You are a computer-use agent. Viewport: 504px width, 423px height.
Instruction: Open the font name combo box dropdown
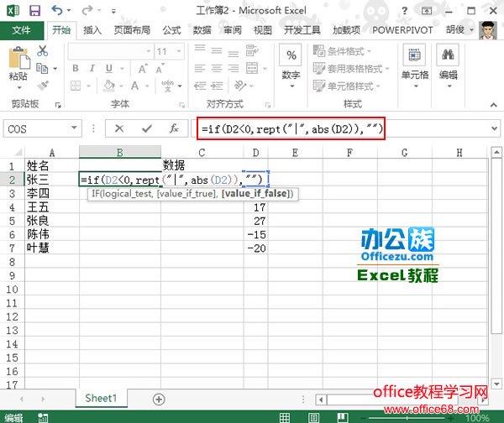pyautogui.click(x=148, y=51)
